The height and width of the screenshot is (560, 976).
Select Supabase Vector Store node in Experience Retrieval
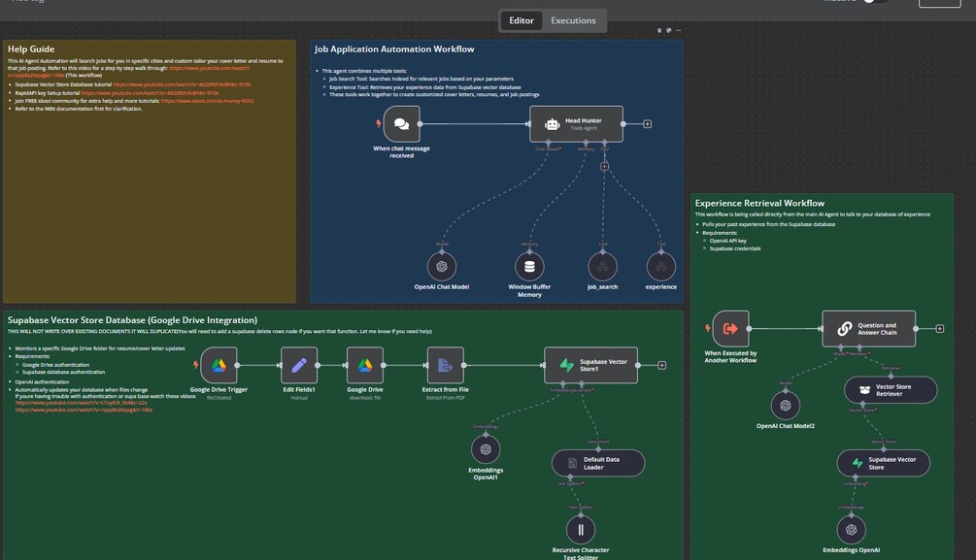pos(883,463)
